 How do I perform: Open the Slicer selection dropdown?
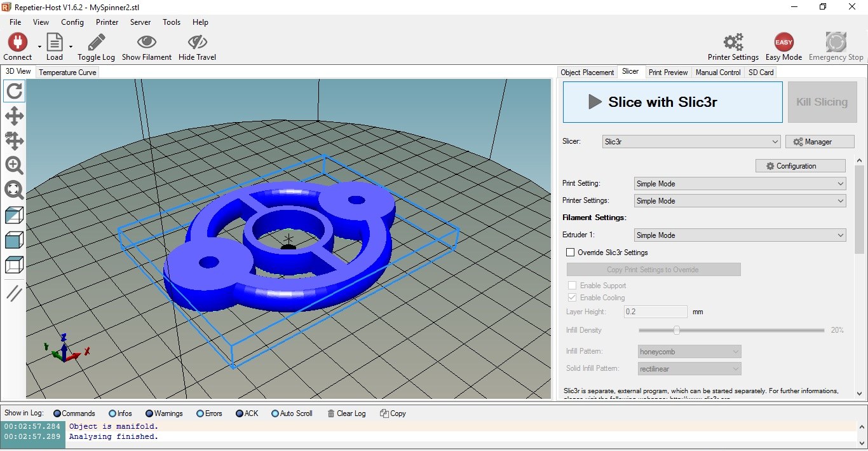click(691, 142)
